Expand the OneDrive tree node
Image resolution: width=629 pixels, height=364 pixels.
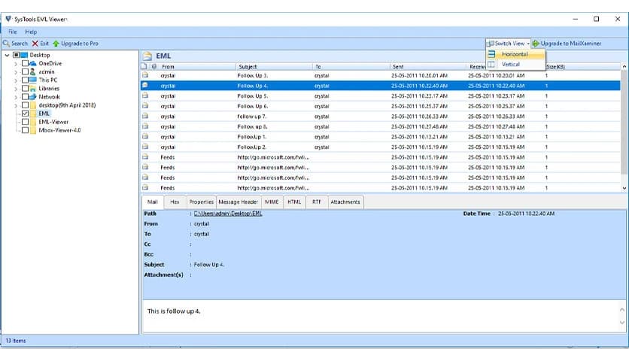click(x=16, y=64)
